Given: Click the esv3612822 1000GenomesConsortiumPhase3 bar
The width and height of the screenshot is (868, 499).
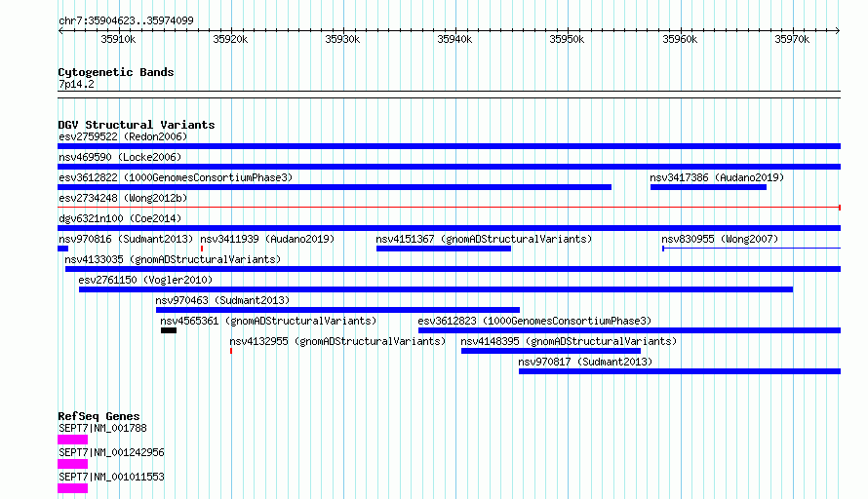Looking at the screenshot, I should click(335, 187).
